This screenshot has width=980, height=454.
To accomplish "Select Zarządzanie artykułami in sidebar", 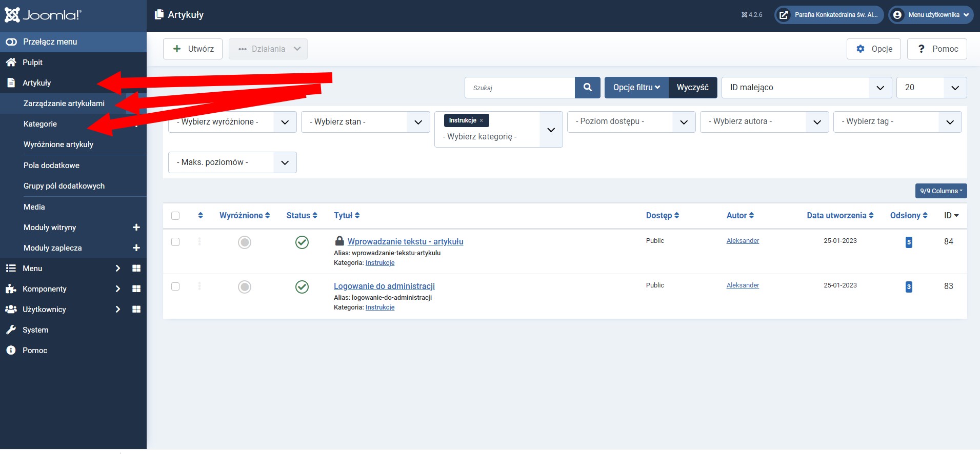I will pos(64,104).
